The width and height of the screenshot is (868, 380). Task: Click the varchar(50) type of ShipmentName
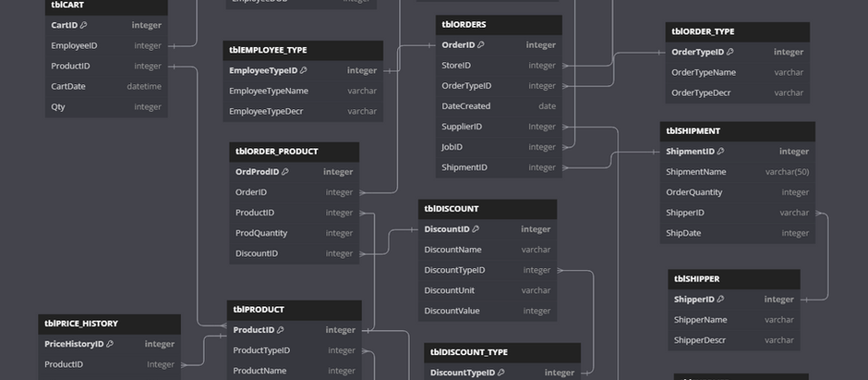pyautogui.click(x=787, y=172)
